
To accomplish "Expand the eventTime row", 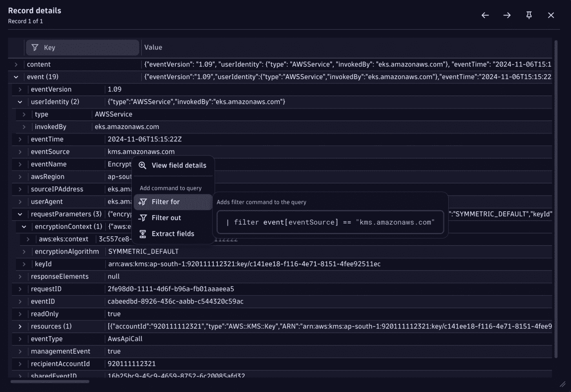I will click(20, 139).
